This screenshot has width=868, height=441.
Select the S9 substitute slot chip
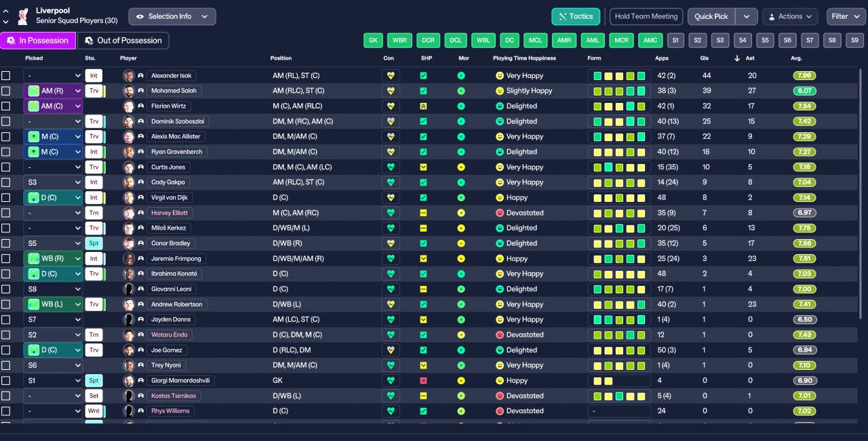(854, 41)
